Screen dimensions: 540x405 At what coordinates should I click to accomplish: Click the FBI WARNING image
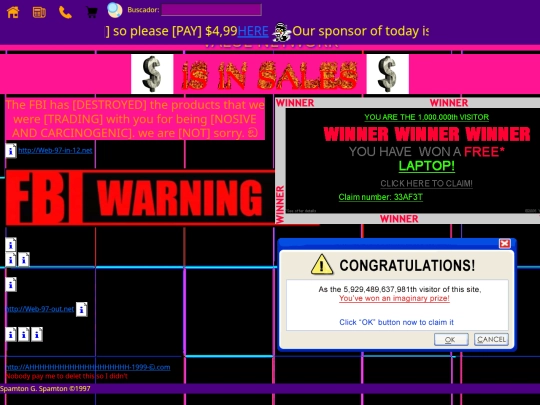click(140, 197)
